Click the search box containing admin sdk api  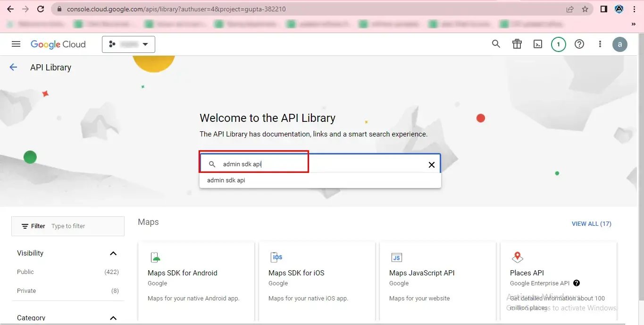coord(320,164)
